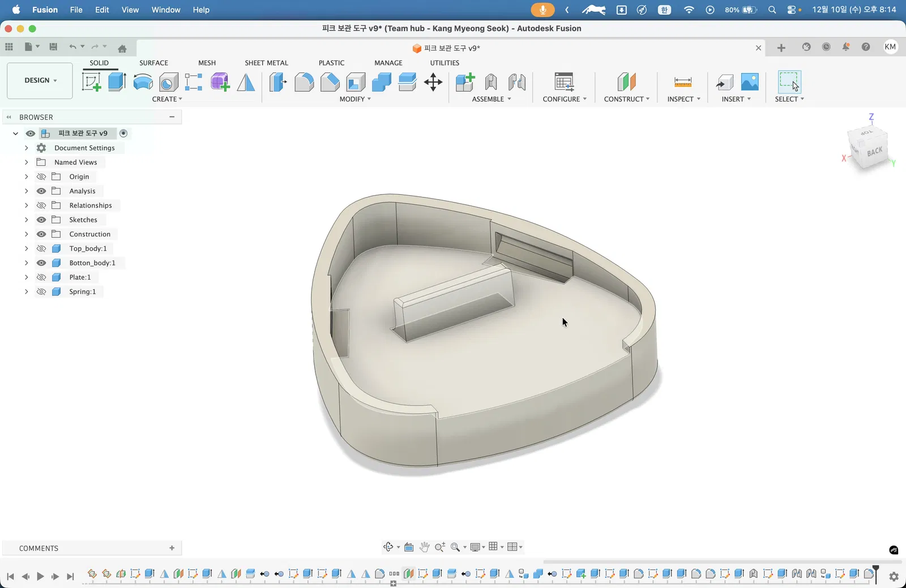Switch to the SURFACE tab
Screen dimensions: 906x588
pyautogui.click(x=153, y=63)
